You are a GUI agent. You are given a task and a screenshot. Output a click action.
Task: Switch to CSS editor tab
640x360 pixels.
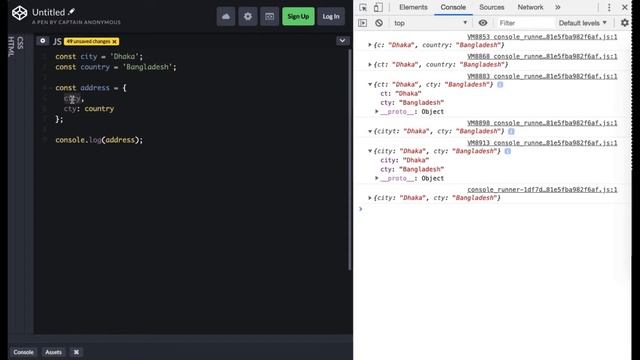coord(20,43)
